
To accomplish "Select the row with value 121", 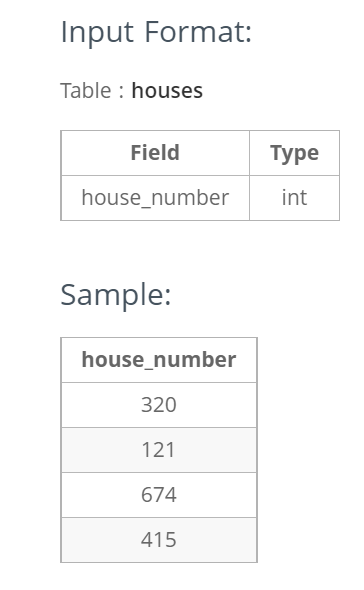I will tap(159, 450).
